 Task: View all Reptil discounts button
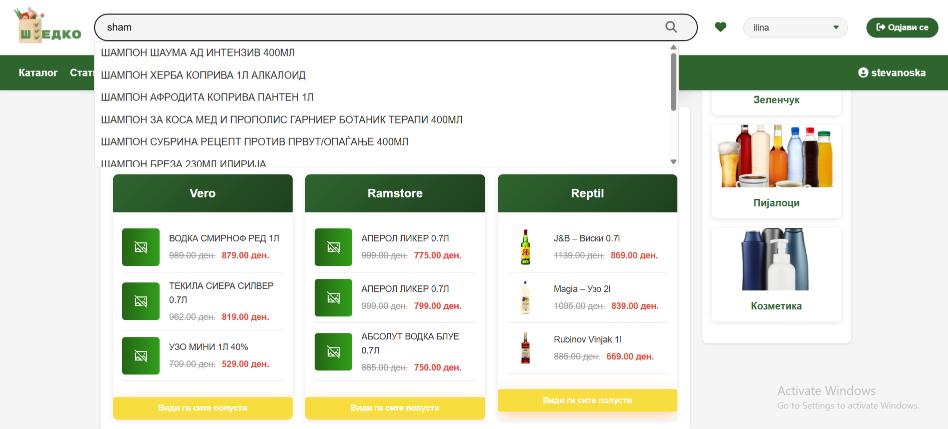click(x=587, y=400)
